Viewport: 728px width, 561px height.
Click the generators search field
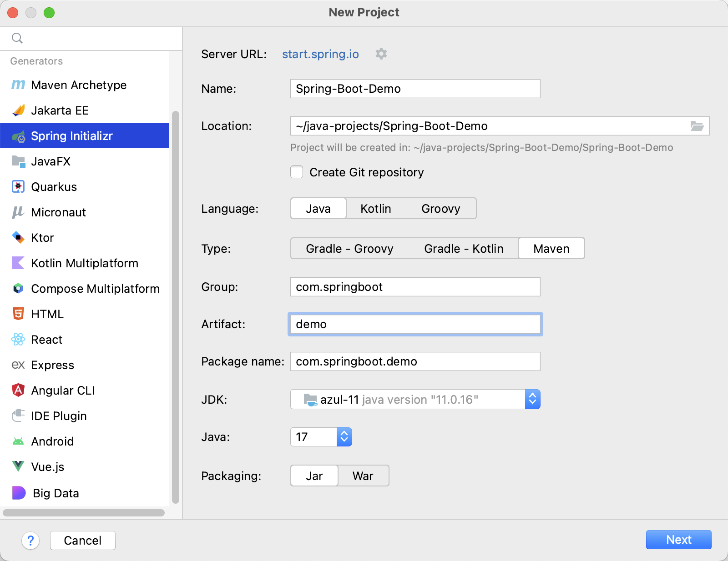point(91,39)
